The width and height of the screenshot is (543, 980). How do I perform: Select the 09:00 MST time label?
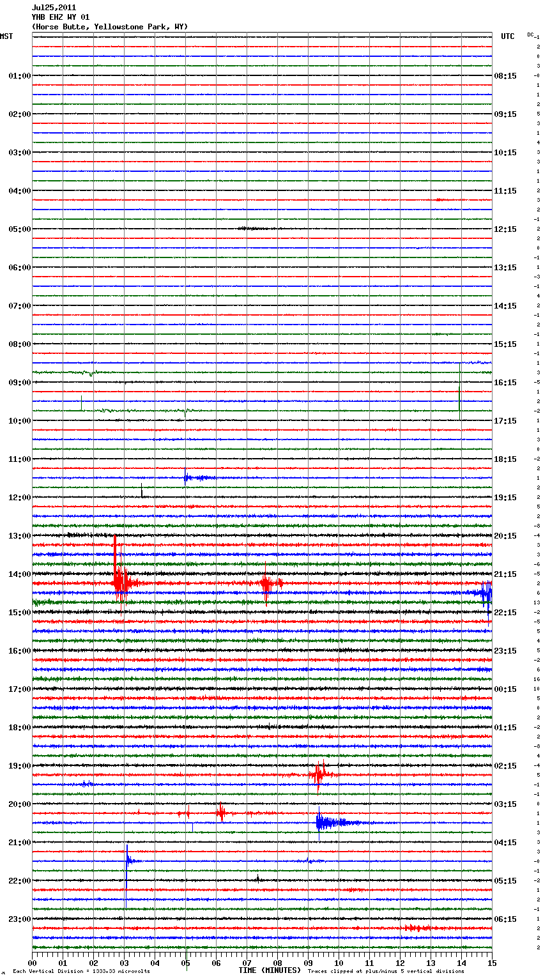click(x=19, y=383)
